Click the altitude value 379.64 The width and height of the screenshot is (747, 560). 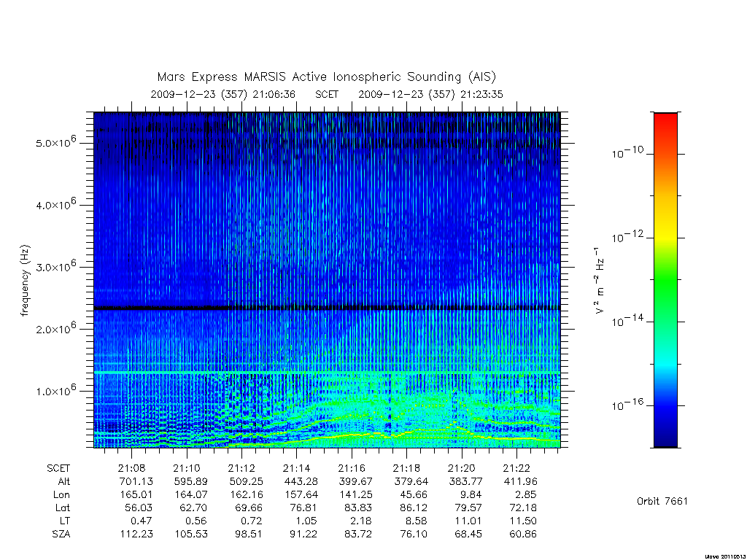(411, 481)
